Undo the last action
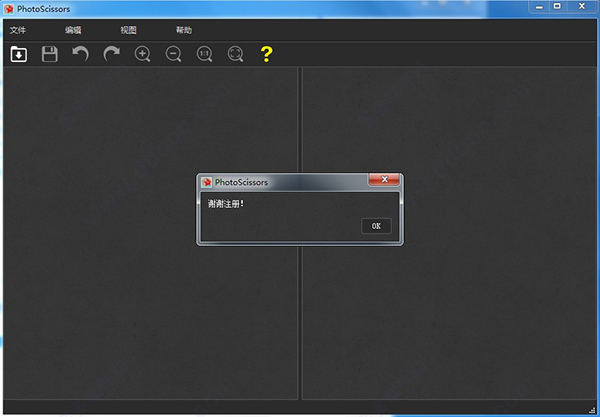Screen dimensions: 600x417 tap(80, 54)
